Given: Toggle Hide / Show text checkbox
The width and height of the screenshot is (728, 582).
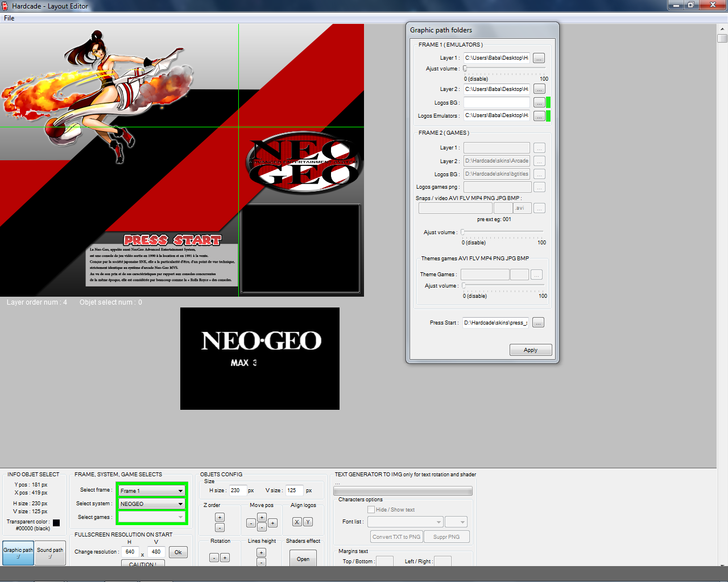Looking at the screenshot, I should coord(371,510).
